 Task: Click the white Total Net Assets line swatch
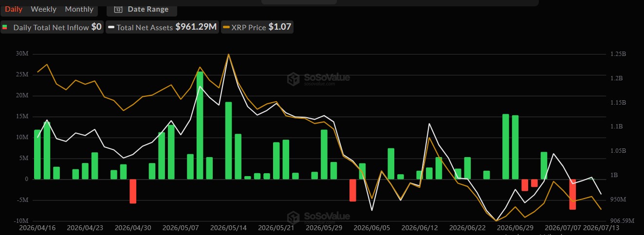(x=111, y=28)
